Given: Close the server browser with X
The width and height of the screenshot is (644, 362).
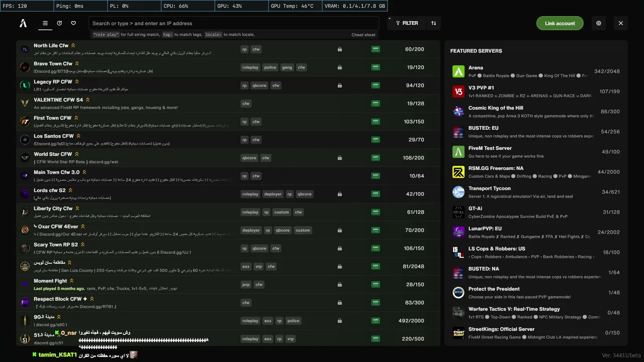Looking at the screenshot, I should (x=621, y=23).
